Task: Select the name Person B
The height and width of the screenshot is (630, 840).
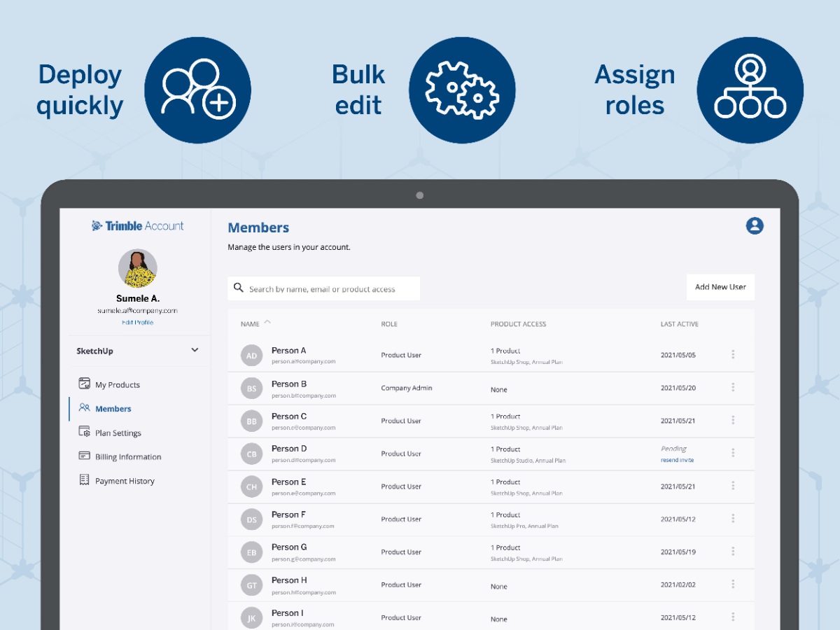Action: (289, 384)
